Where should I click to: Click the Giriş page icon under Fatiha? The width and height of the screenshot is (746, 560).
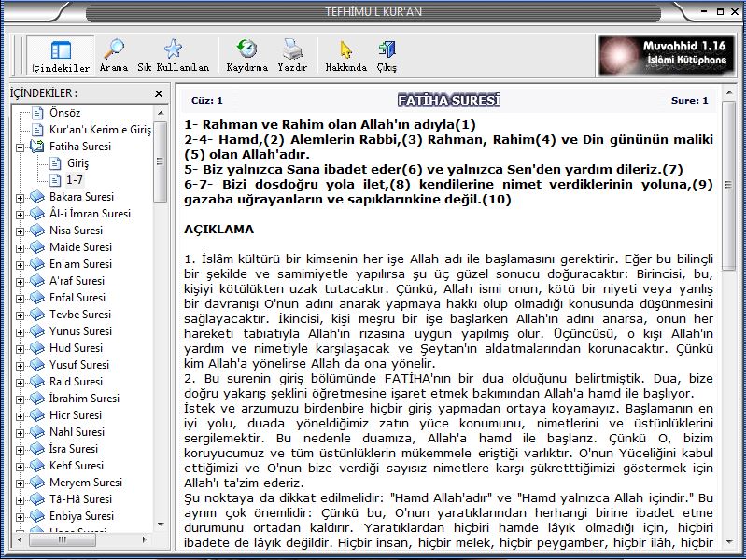(56, 163)
